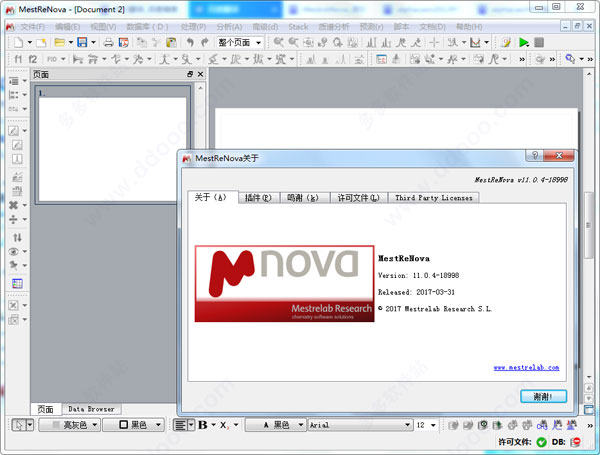Viewport: 600px width, 455px height.
Task: Open the www.mestrelab.com link
Action: click(x=526, y=367)
